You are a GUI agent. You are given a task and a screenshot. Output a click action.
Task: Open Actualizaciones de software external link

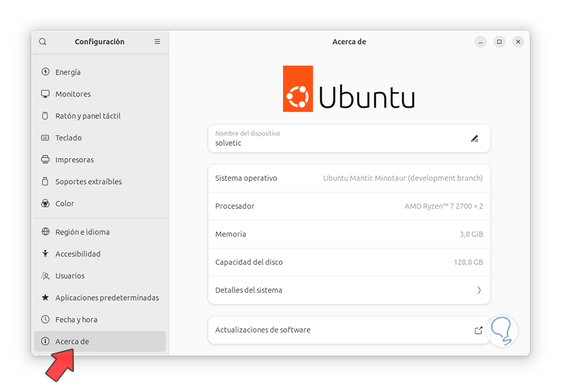pos(478,330)
